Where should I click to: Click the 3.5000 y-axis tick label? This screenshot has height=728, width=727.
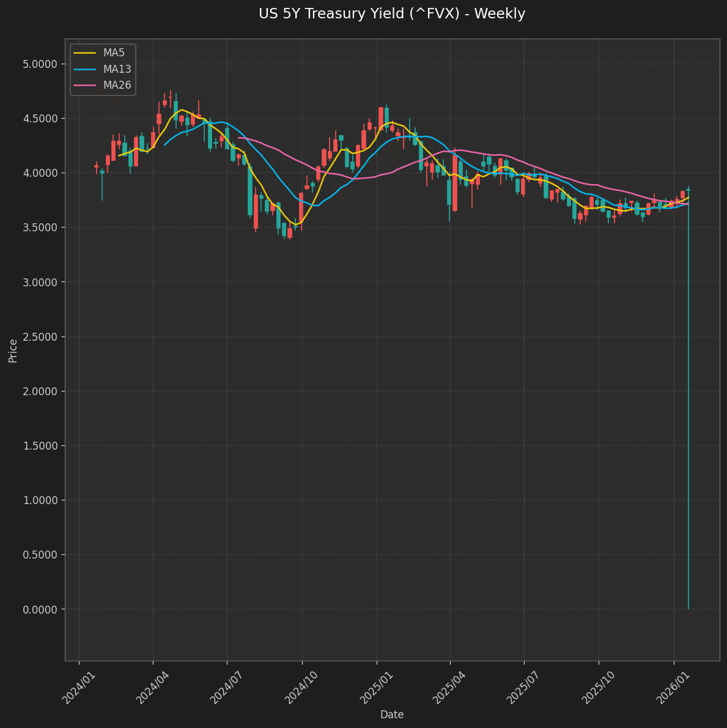click(40, 228)
